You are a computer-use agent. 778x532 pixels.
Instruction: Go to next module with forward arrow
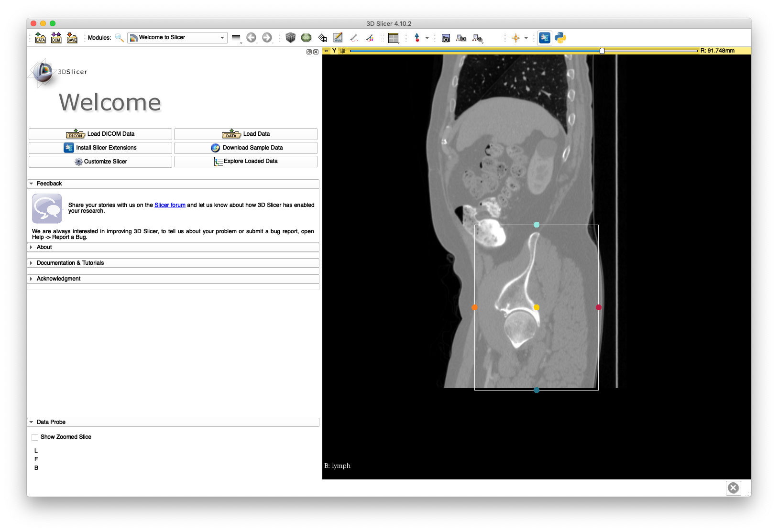coord(267,38)
